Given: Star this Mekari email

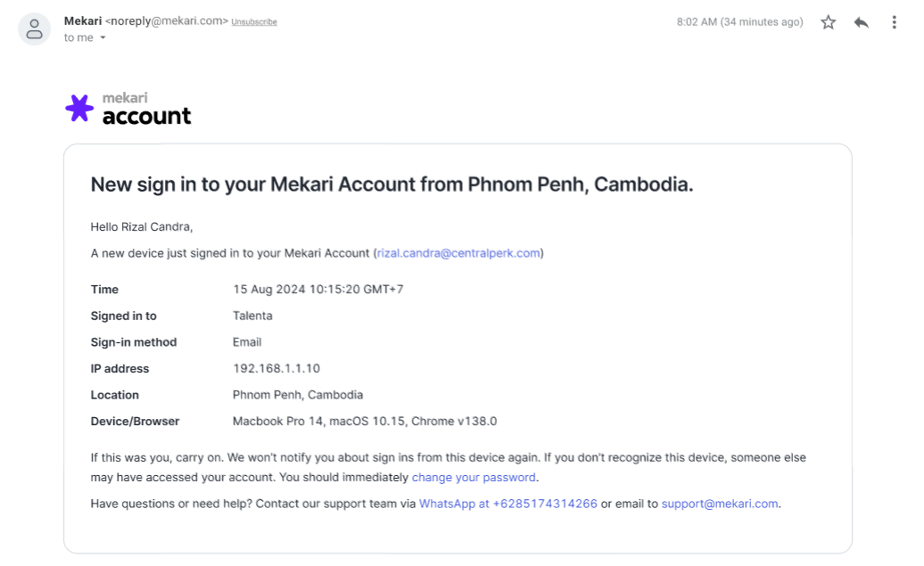Looking at the screenshot, I should tap(829, 22).
